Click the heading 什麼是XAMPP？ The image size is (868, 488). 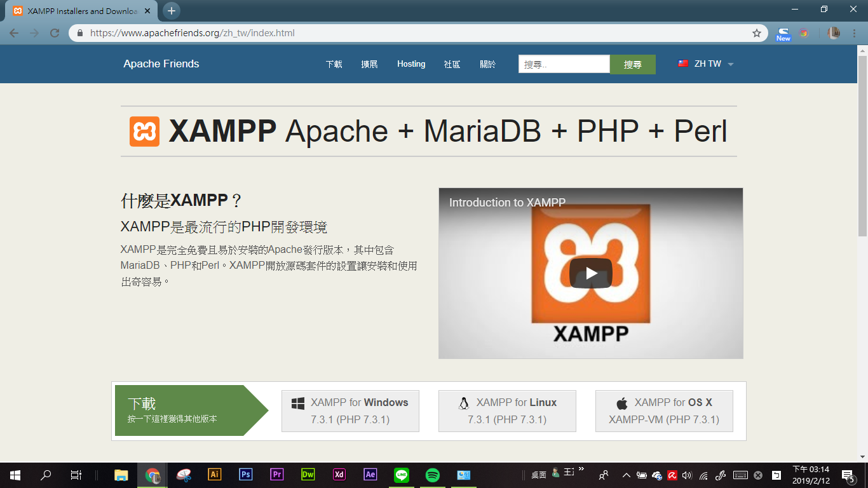pos(182,201)
